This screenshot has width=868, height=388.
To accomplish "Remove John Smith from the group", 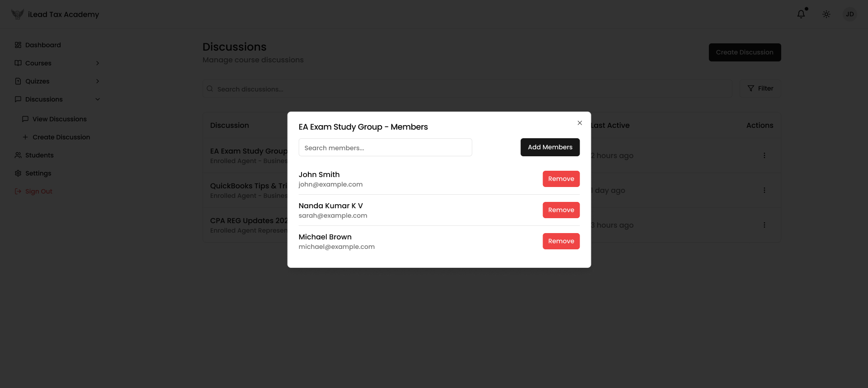I will [x=561, y=179].
